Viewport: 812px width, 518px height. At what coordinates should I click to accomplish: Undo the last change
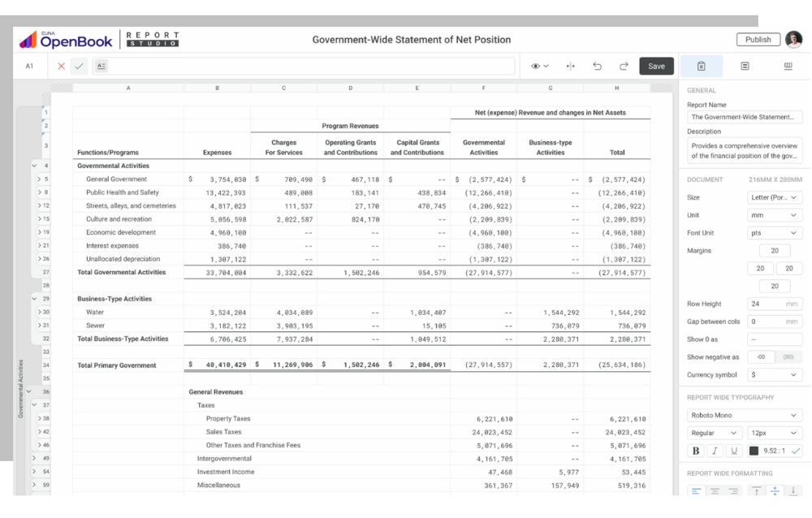pos(597,67)
